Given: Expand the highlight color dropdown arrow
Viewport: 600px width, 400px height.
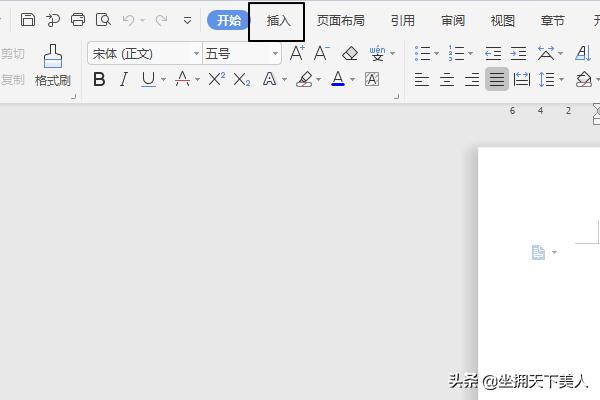Looking at the screenshot, I should click(318, 80).
